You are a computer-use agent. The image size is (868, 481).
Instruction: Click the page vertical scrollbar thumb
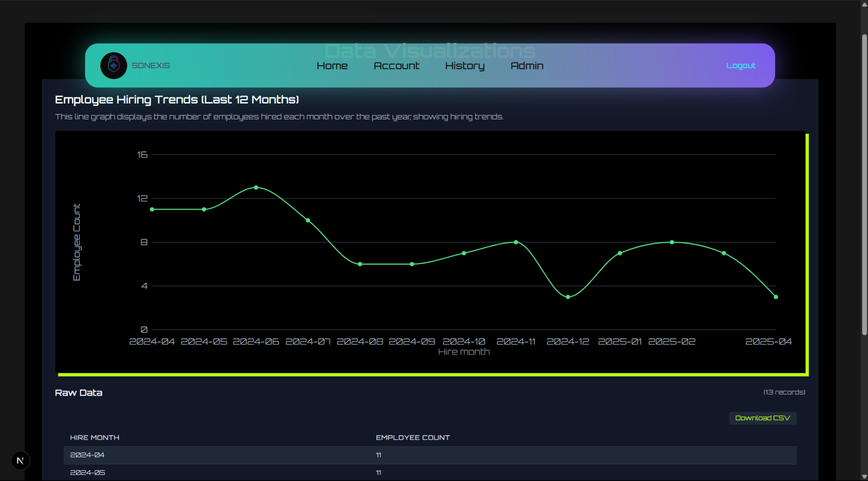pos(864,184)
